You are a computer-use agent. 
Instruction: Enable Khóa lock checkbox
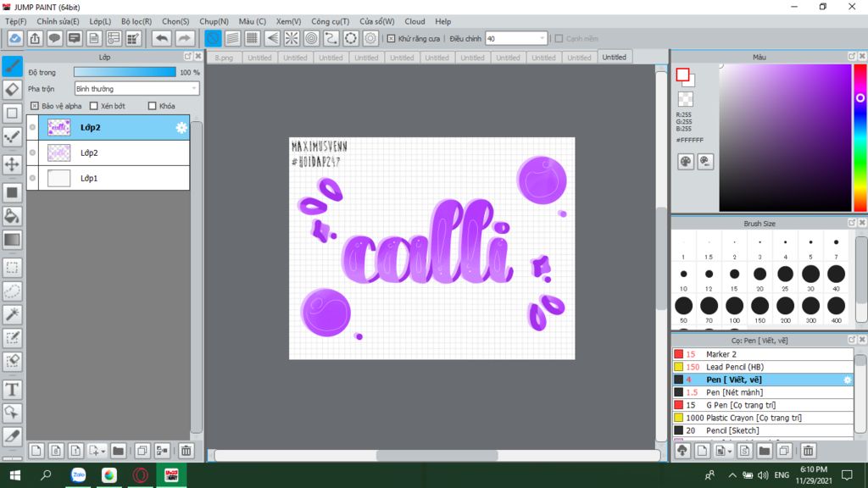(153, 106)
